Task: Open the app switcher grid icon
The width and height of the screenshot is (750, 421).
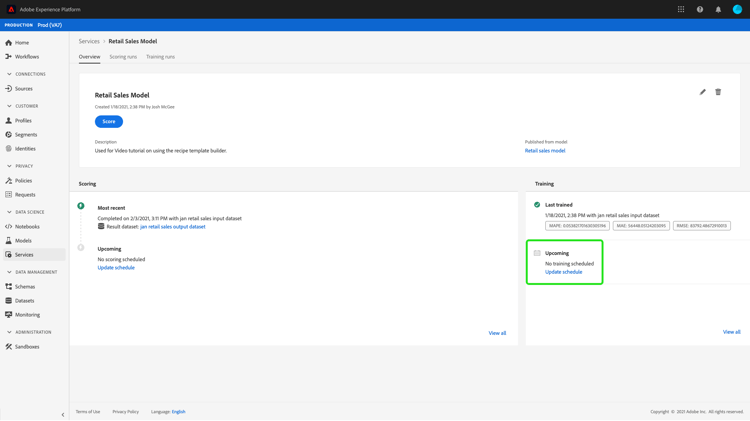Action: [x=681, y=9]
